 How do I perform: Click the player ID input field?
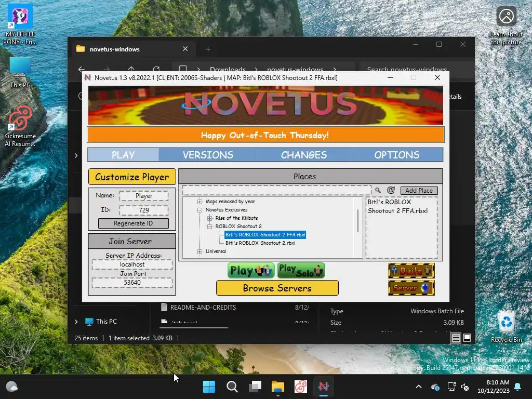coord(144,210)
